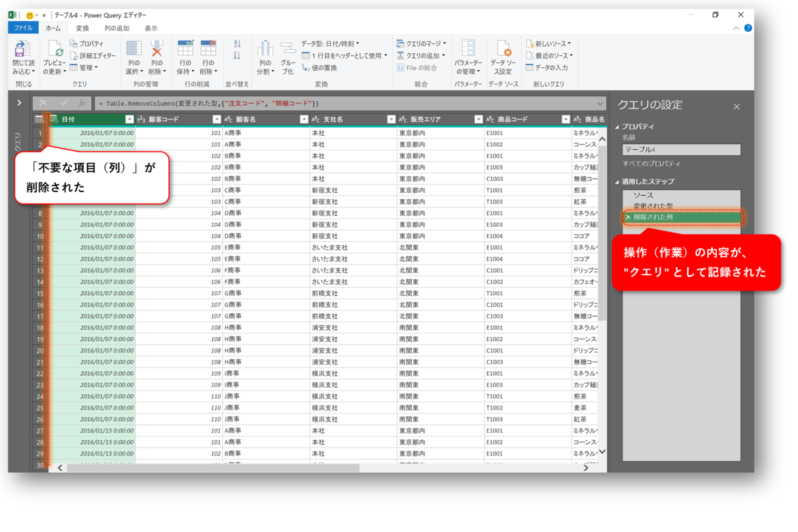Click the formula bar cancel X icon

43,103
